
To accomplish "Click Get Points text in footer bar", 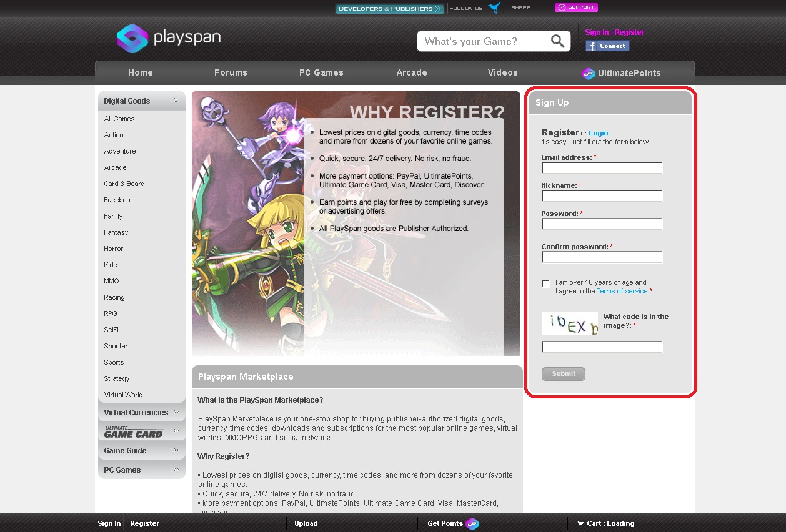I will click(x=445, y=523).
